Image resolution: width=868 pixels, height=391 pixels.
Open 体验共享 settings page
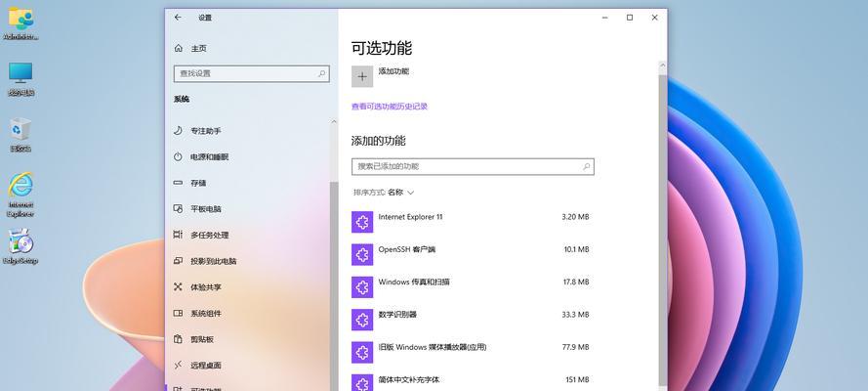click(206, 286)
